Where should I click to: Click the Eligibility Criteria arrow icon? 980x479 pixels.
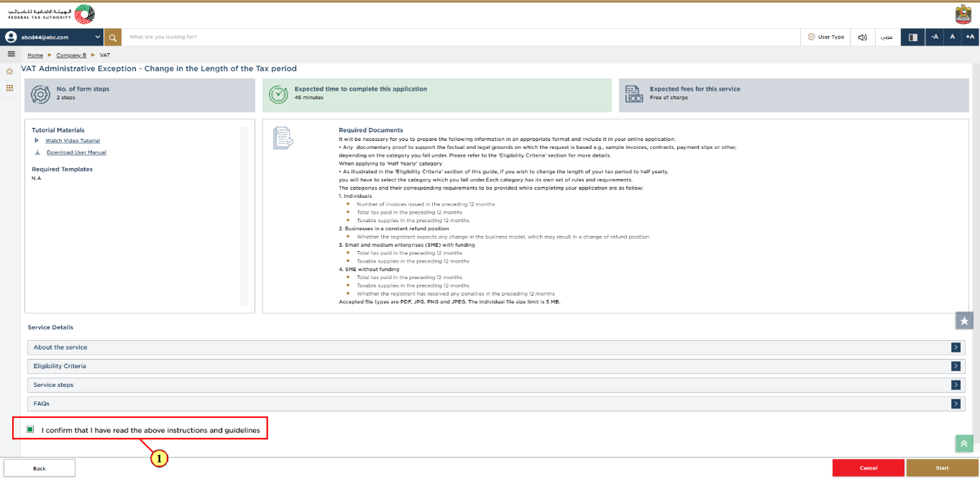click(x=956, y=366)
